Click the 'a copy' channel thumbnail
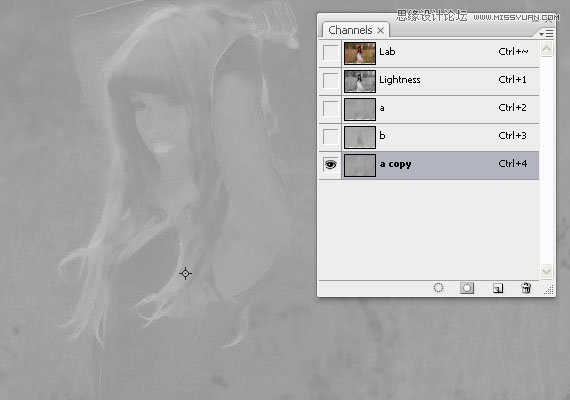 (x=360, y=165)
